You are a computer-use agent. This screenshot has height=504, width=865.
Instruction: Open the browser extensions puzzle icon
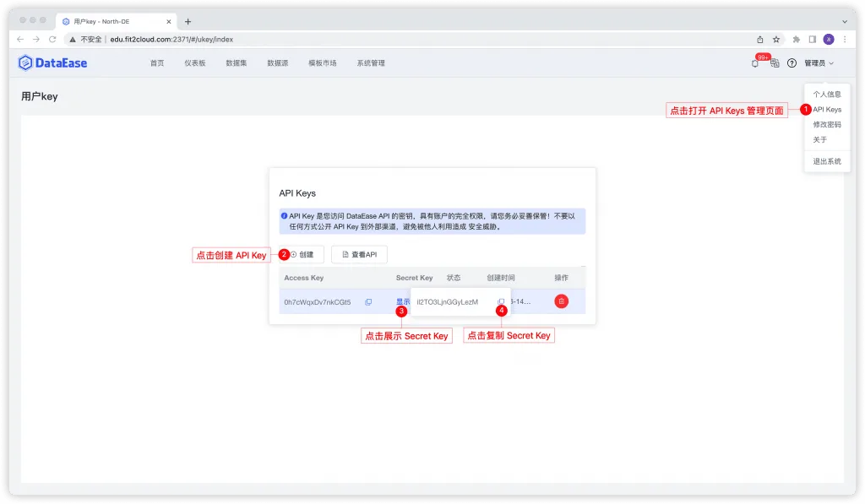click(796, 39)
